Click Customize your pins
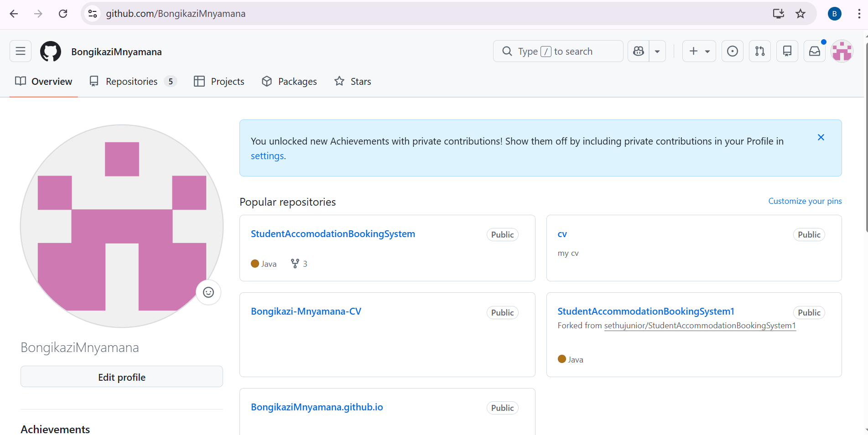 (x=805, y=201)
